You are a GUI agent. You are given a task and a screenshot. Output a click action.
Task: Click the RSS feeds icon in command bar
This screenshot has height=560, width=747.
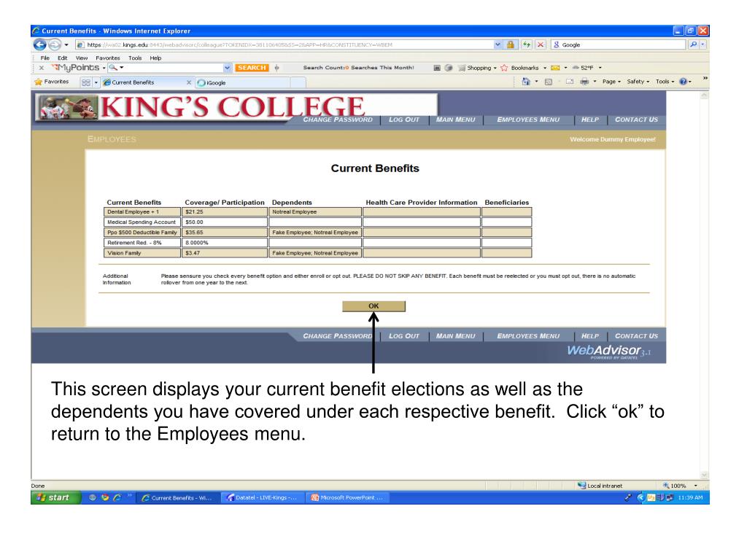click(x=549, y=82)
